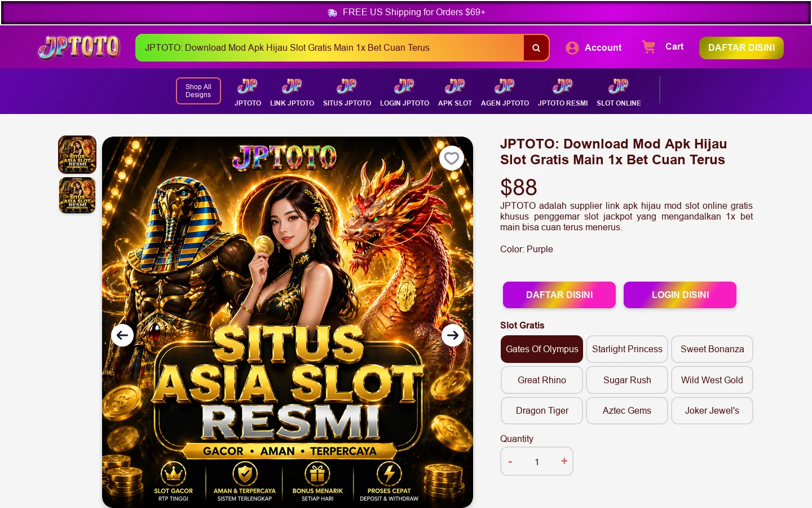This screenshot has height=508, width=812.
Task: Click the LOGIN DISINI button
Action: [680, 295]
